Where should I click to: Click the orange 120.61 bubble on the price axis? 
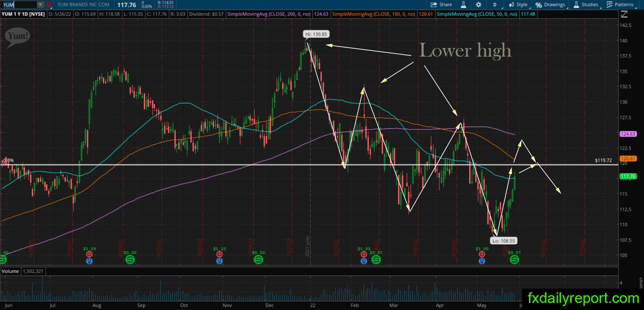[x=628, y=158]
